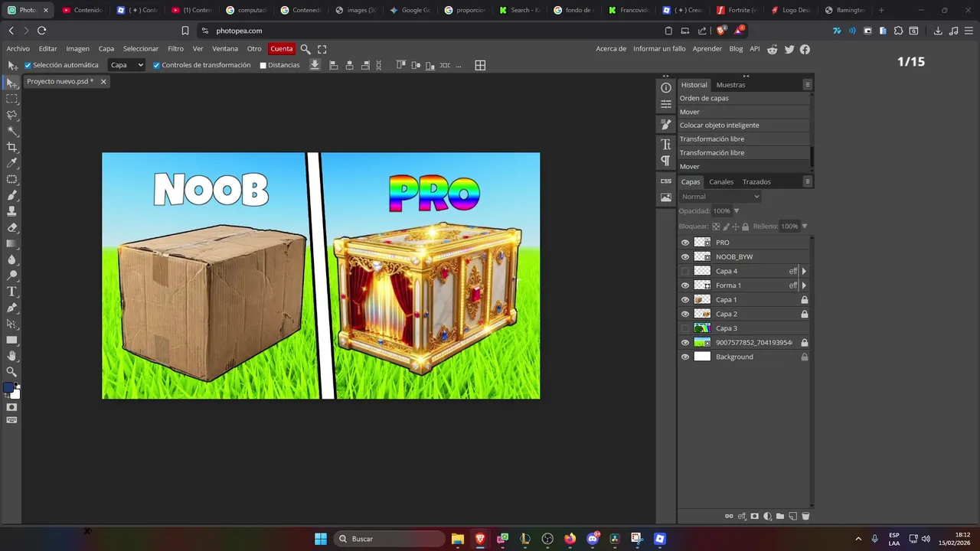Hide the Forma 1 layer
This screenshot has width=980, height=551.
pyautogui.click(x=685, y=285)
